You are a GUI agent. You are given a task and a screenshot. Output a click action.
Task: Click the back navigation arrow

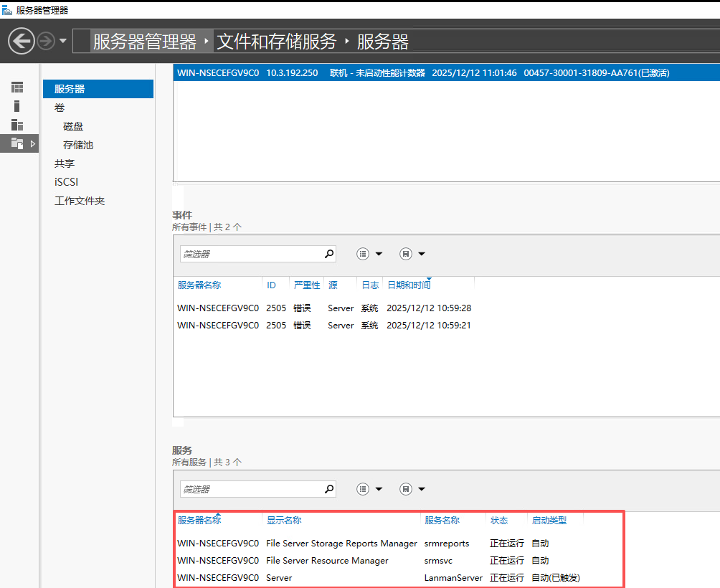point(22,41)
